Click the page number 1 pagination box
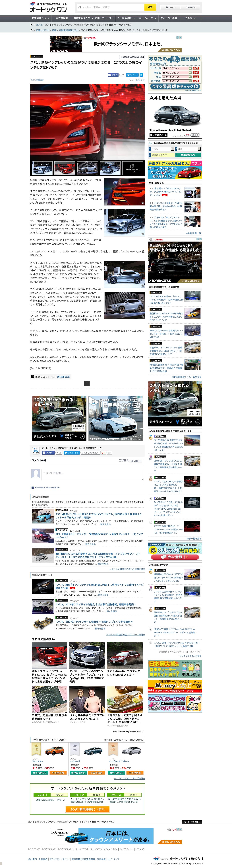Viewport: 232px width, 868px height. 87,384
